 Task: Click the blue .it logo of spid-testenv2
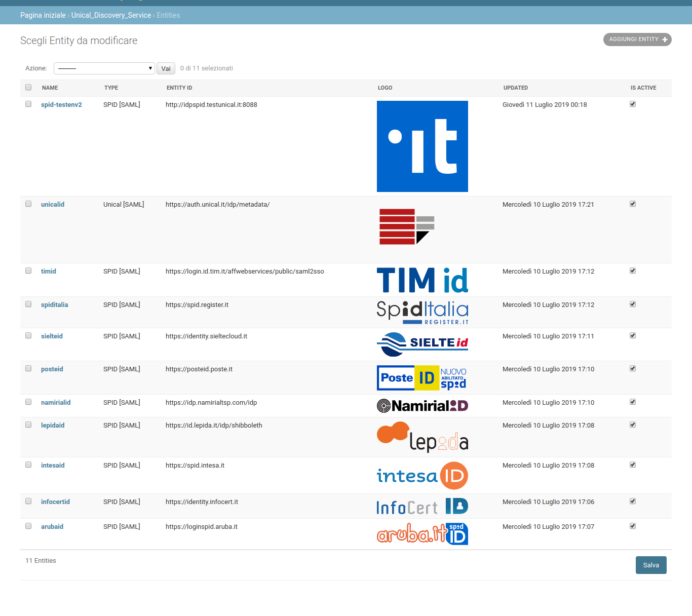[422, 146]
